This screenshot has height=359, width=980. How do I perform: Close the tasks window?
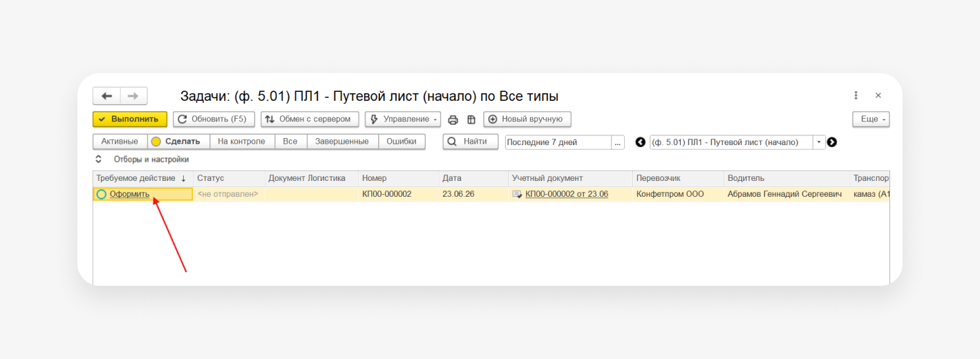tap(878, 95)
